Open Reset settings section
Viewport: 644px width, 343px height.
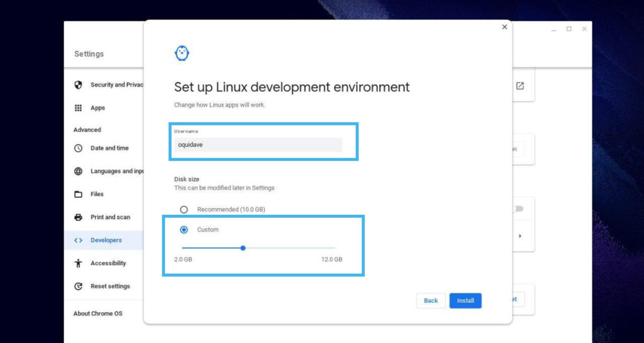tap(104, 286)
